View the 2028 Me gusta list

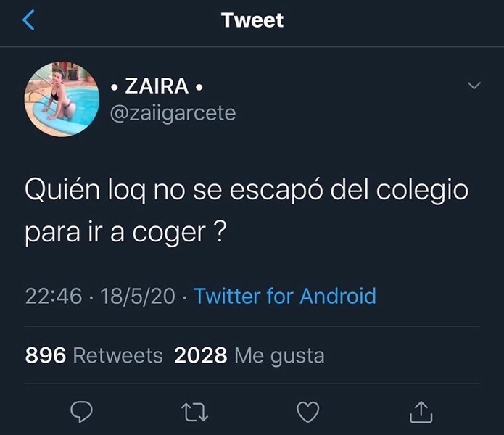click(249, 356)
